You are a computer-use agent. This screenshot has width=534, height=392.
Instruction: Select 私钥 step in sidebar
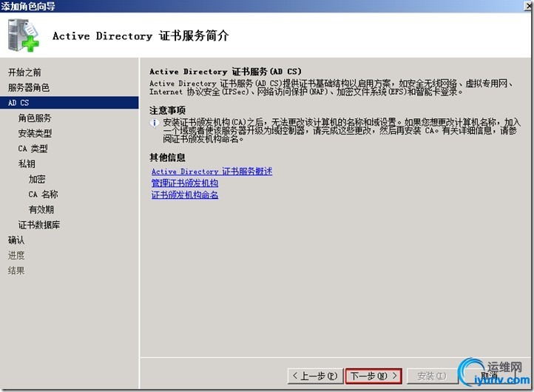pos(27,163)
